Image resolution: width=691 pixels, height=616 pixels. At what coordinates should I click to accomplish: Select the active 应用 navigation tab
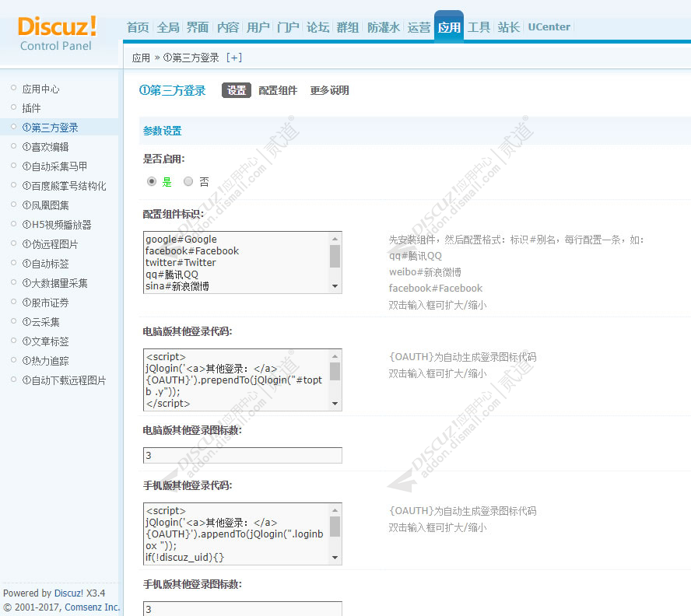[x=449, y=27]
